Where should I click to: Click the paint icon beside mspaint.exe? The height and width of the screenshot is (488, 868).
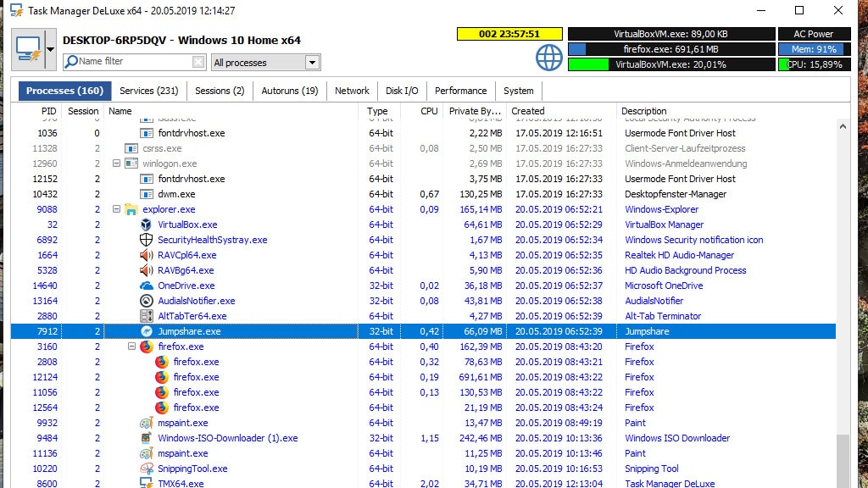pyautogui.click(x=144, y=423)
